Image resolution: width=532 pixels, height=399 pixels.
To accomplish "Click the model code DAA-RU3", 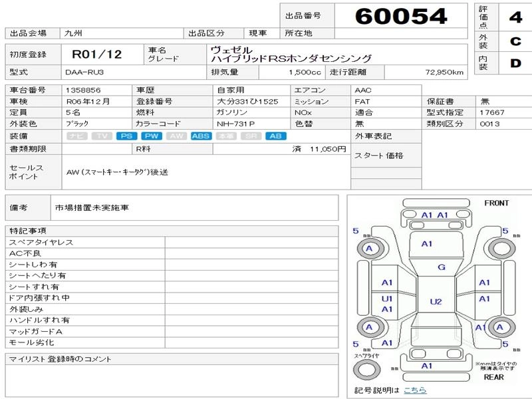I will pos(84,72).
